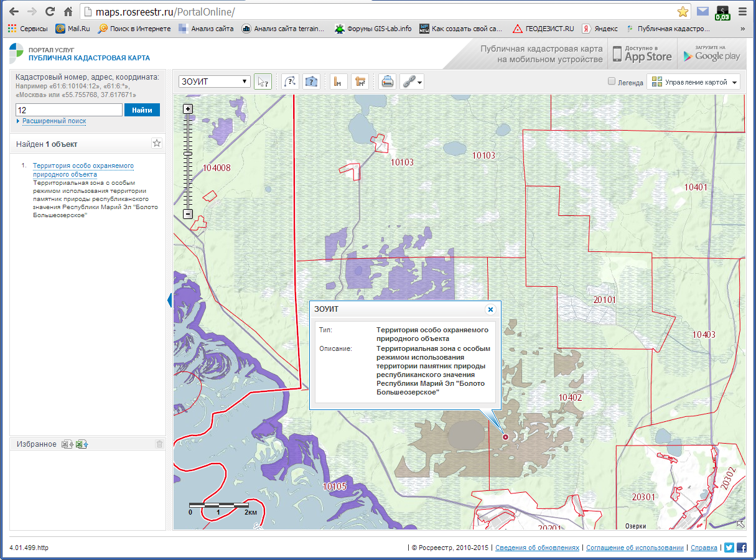The image size is (756, 560).
Task: Open the Mail.Ru bookmark
Action: [73, 29]
